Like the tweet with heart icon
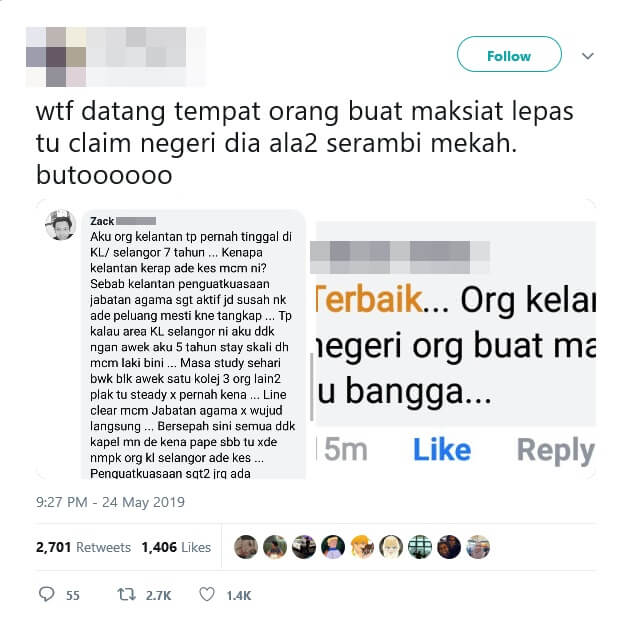This screenshot has width=628, height=632. tap(207, 595)
